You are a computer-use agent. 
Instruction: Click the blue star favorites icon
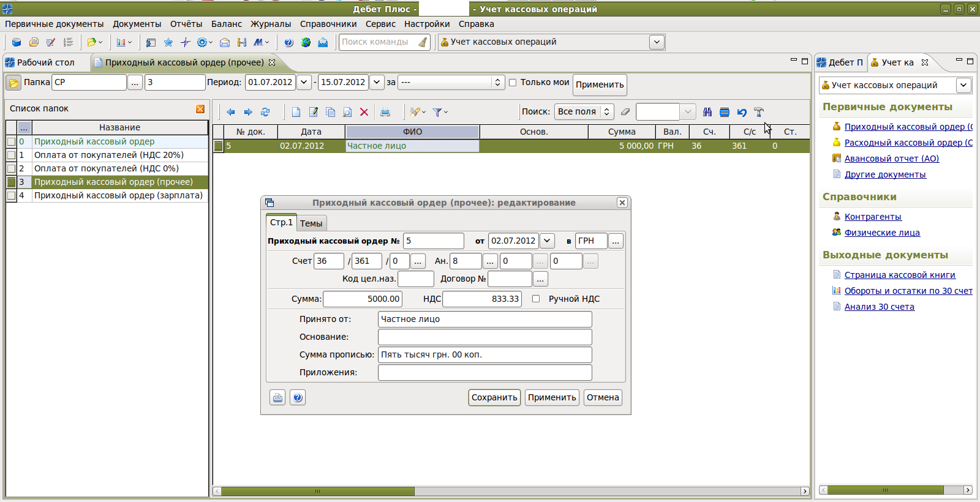tap(168, 42)
